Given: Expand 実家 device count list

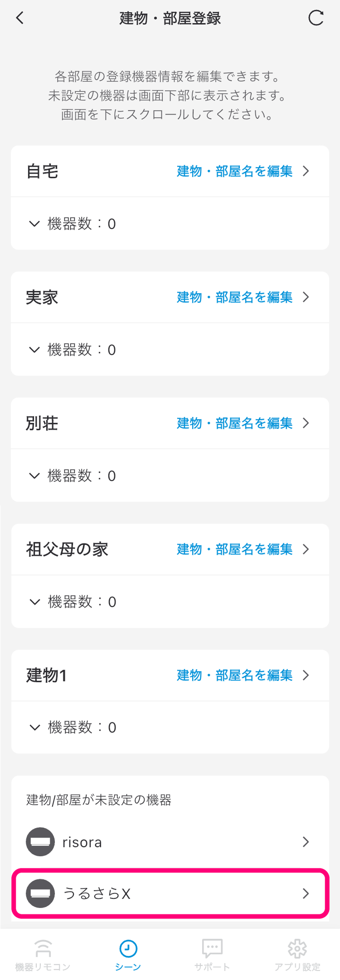Looking at the screenshot, I should [34, 349].
